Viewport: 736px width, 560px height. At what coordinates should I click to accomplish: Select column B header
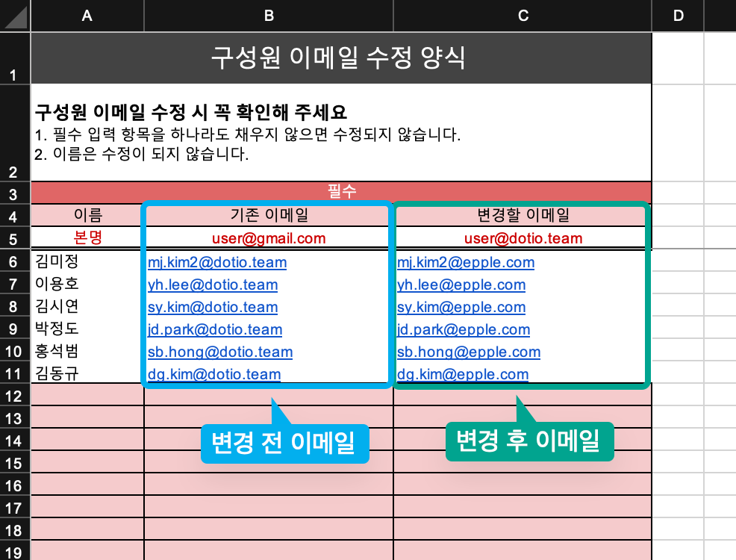269,16
